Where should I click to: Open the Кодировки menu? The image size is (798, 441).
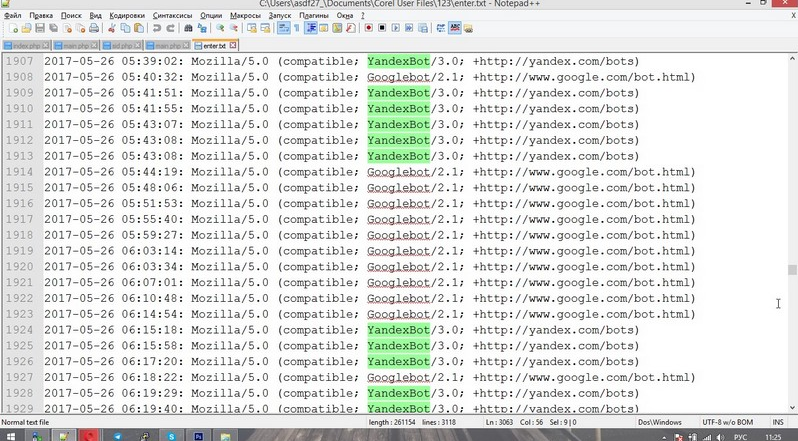[133, 17]
